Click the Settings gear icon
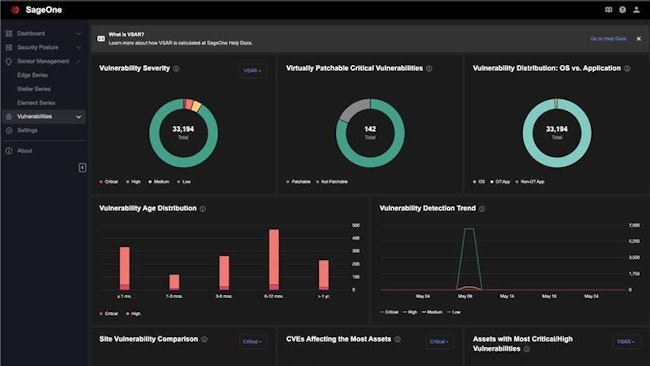Viewport: 650px width, 366px height. pos(9,131)
